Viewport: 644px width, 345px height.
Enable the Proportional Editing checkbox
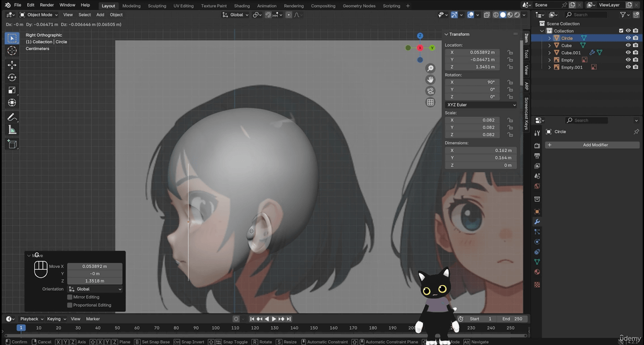click(70, 305)
